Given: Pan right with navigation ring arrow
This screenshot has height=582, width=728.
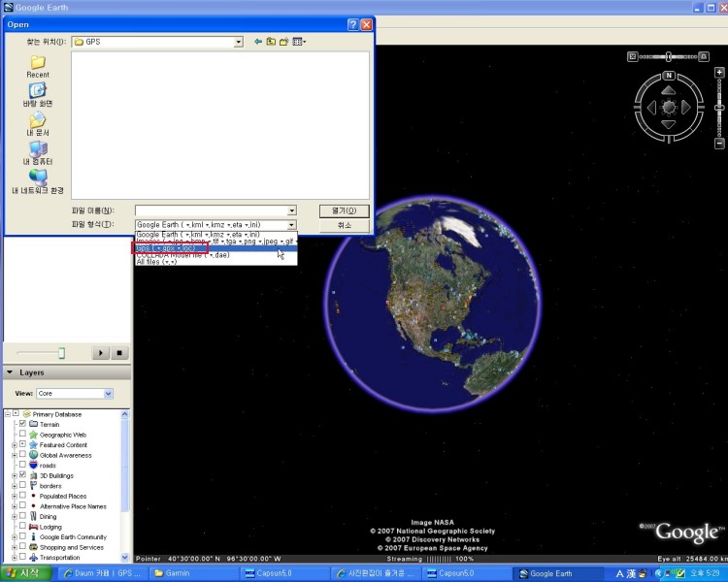Looking at the screenshot, I should [685, 108].
